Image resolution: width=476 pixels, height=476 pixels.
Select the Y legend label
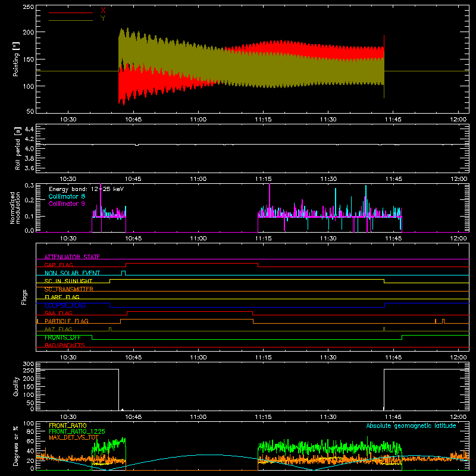point(103,18)
